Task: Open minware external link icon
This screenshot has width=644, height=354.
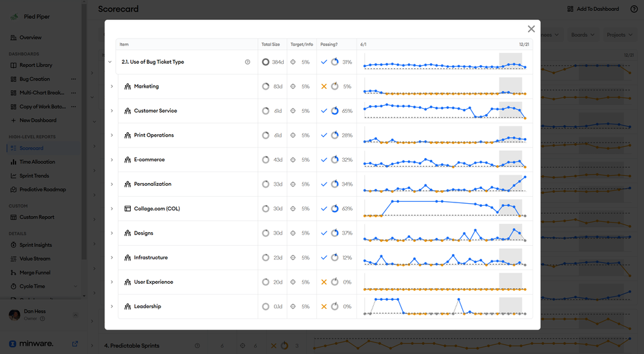Action: [75, 344]
